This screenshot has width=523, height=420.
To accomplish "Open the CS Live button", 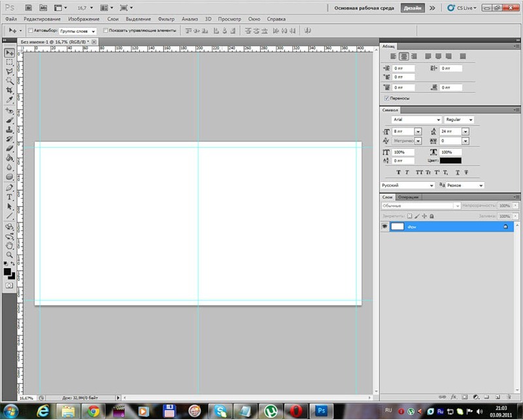I will click(462, 8).
